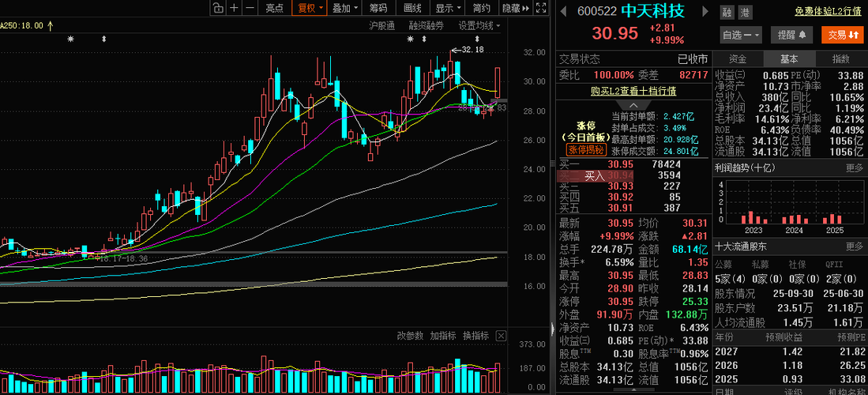868x395 pixels.
Task: Open 免费体验L2行情 link
Action: [x=829, y=10]
